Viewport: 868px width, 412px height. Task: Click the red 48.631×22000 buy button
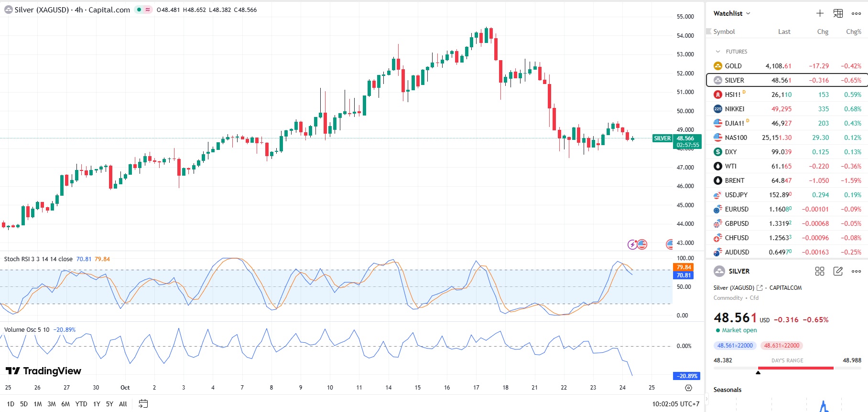781,346
